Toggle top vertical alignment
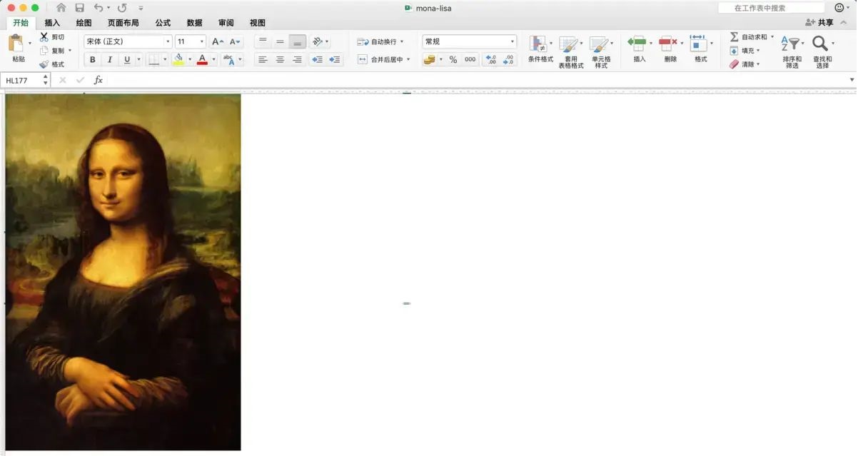This screenshot has height=456, width=868. (263, 41)
